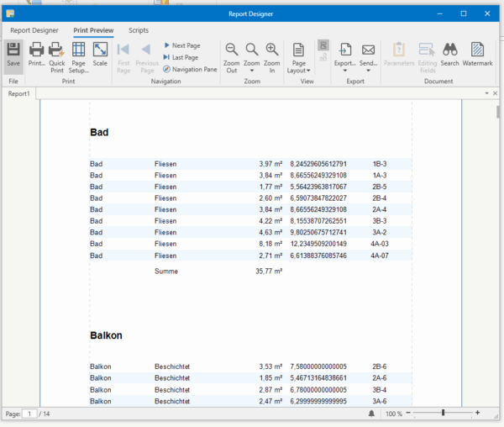Image resolution: width=504 pixels, height=427 pixels.
Task: Increase zoom with plus button
Action: click(x=478, y=413)
